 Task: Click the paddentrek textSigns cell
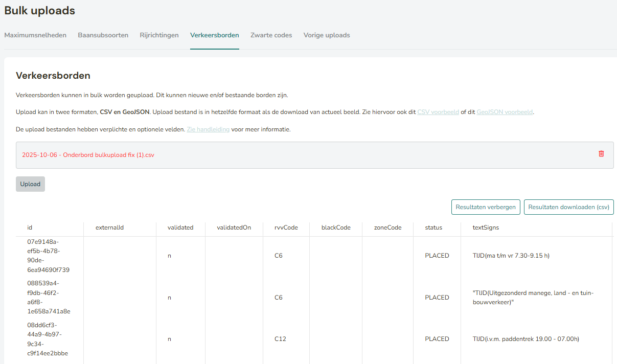[x=525, y=339]
